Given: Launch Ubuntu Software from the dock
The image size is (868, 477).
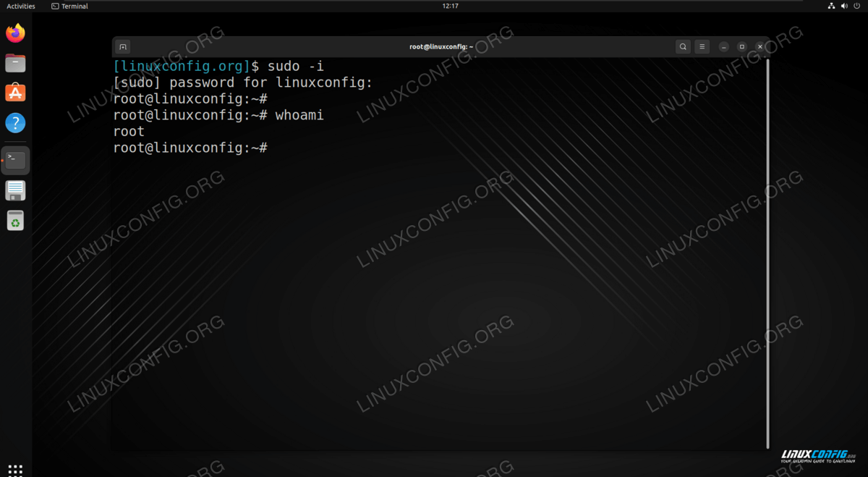Looking at the screenshot, I should click(x=15, y=93).
